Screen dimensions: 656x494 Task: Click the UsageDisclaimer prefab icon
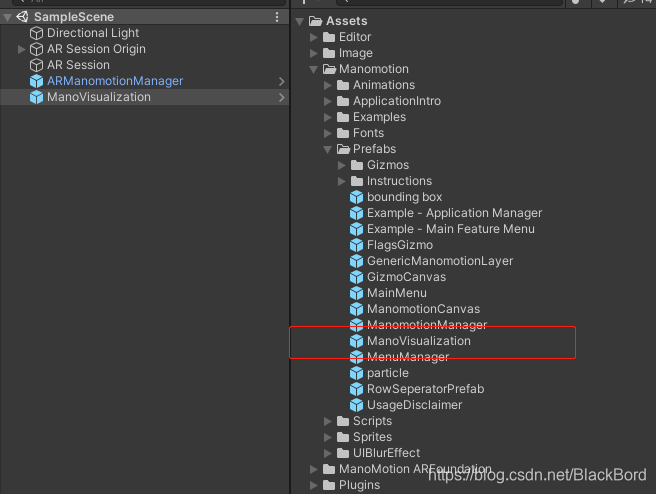pos(356,405)
